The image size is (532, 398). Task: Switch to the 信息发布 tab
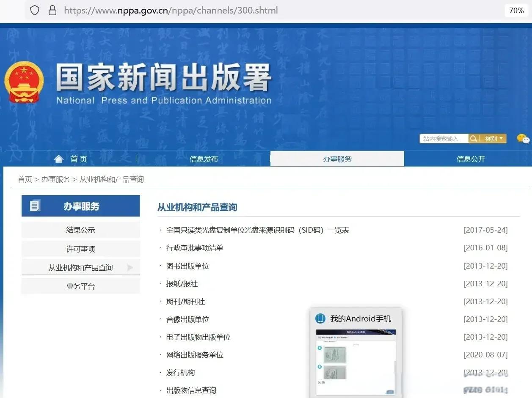coord(204,159)
